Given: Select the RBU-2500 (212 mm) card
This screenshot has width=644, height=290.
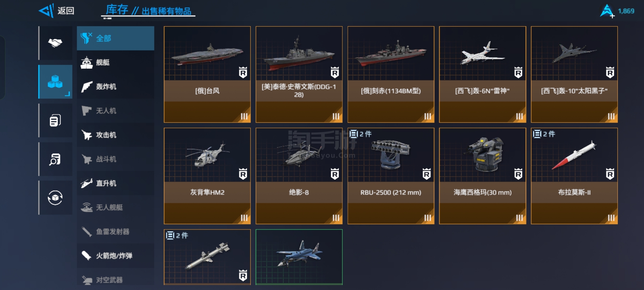Looking at the screenshot, I should [x=391, y=176].
